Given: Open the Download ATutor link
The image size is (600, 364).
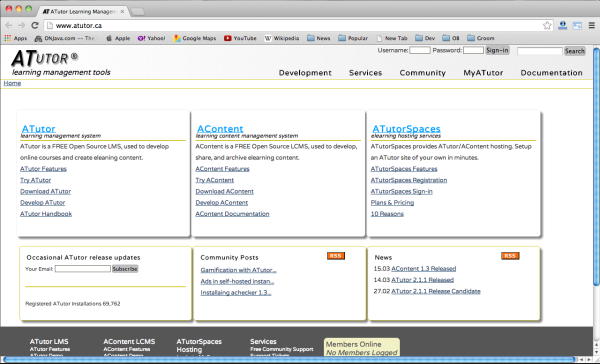Looking at the screenshot, I should click(46, 191).
